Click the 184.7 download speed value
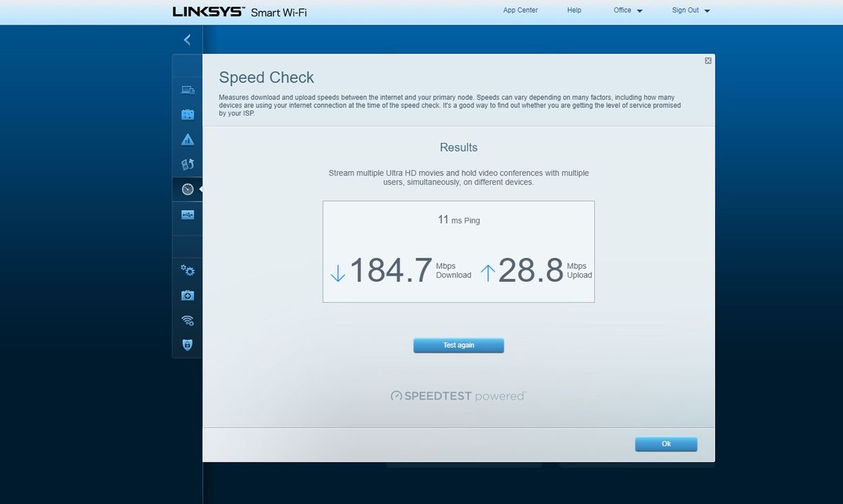This screenshot has width=843, height=504. (x=391, y=270)
